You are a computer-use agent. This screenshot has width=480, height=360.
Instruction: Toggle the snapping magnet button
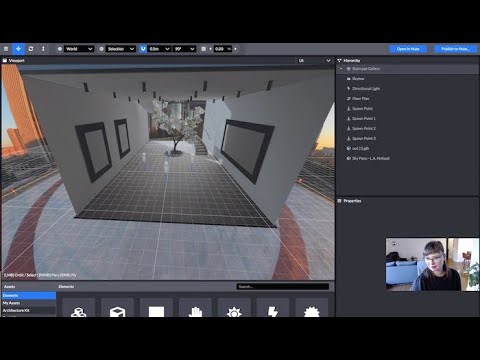[x=143, y=49]
